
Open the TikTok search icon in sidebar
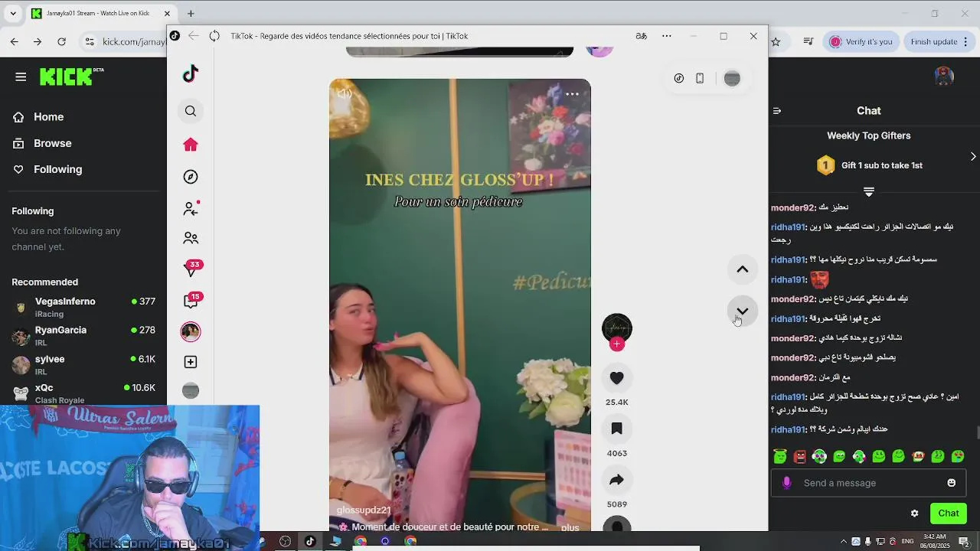[191, 112]
